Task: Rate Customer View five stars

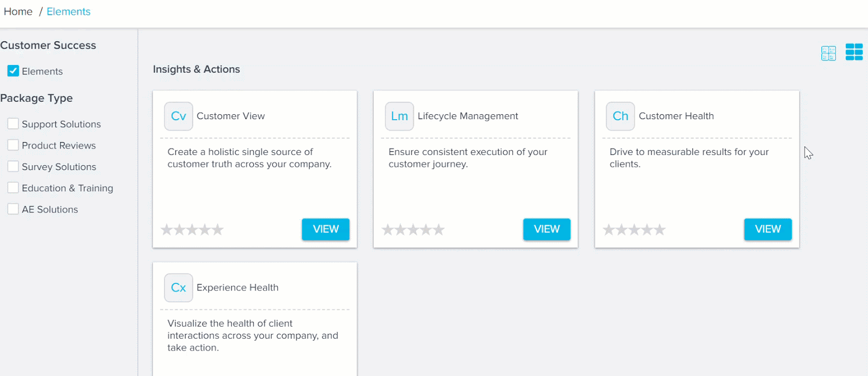Action: tap(218, 230)
